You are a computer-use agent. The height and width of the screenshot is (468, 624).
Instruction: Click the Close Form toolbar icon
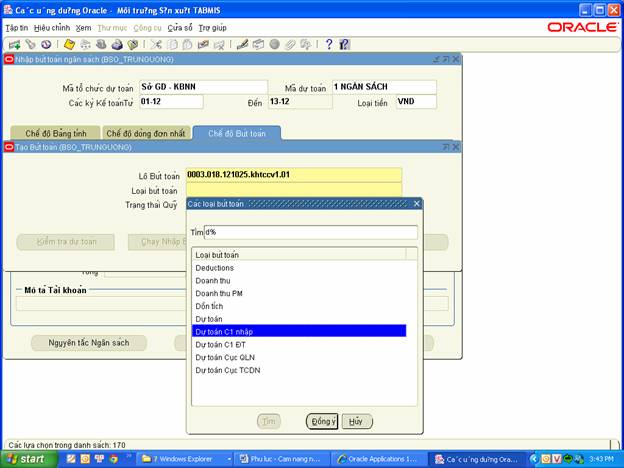pos(133,45)
